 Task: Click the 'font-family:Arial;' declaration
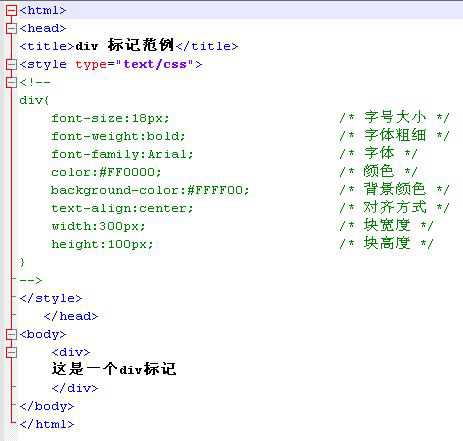tap(122, 154)
